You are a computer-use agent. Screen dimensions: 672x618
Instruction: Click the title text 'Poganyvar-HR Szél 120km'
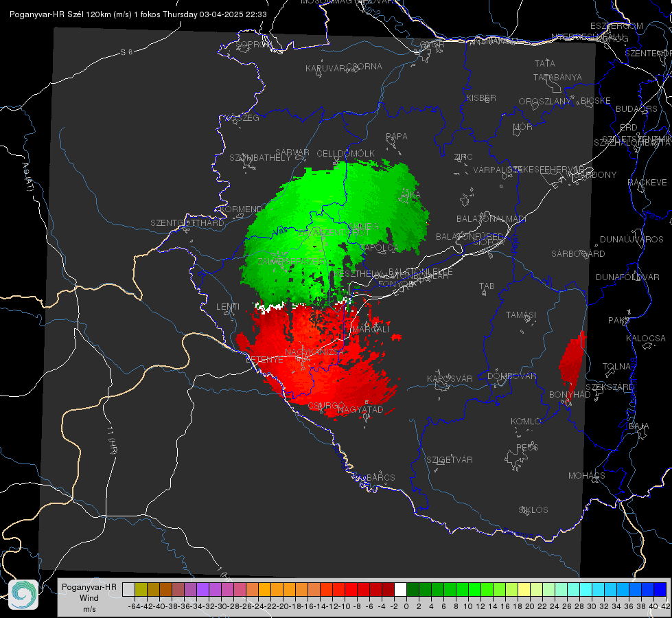coord(60,14)
